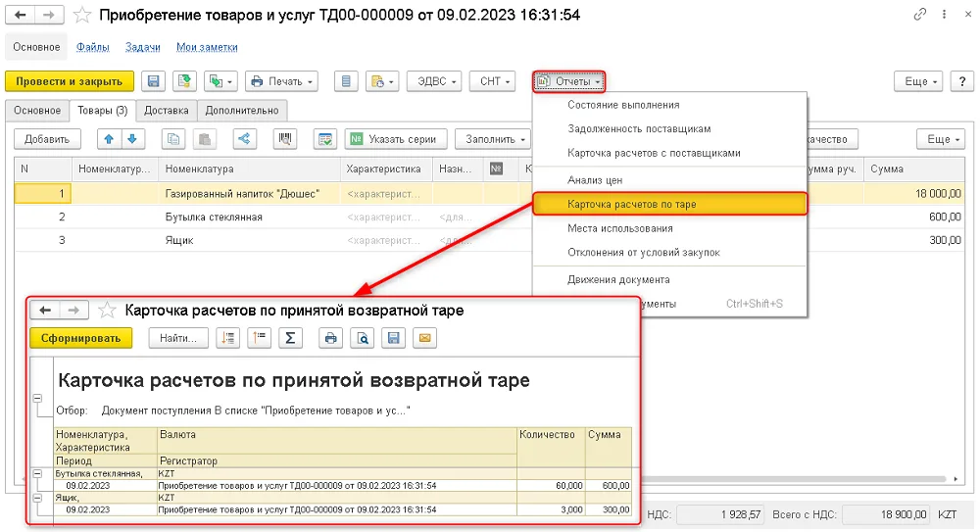This screenshot has height=532, width=980.
Task: Add document to favorites with star icon
Action: tap(82, 15)
